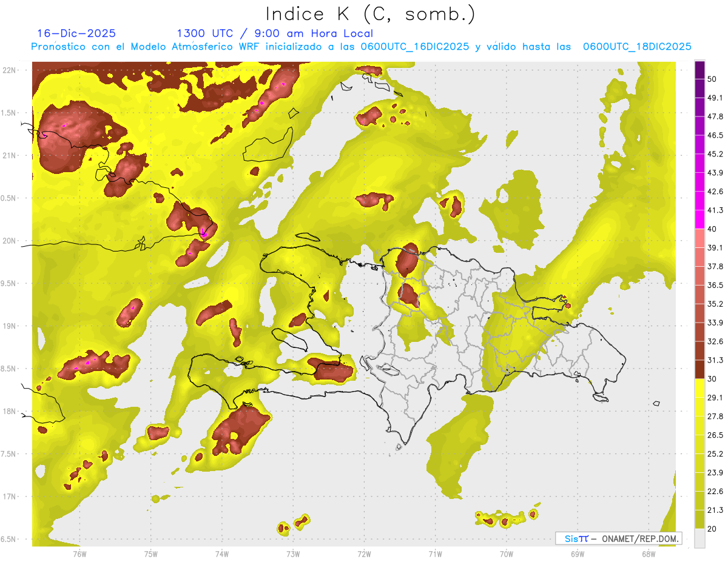This screenshot has width=728, height=562.
Task: Click the legend value 32.6
Action: (715, 341)
